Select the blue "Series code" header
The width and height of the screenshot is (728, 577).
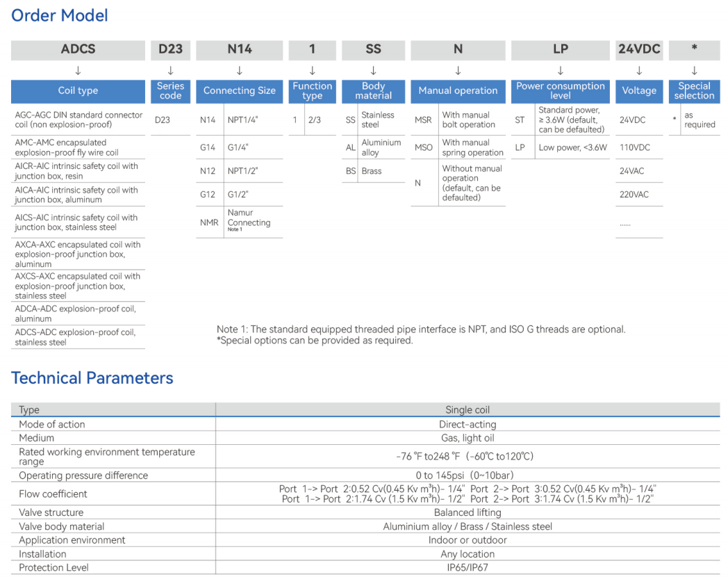coord(170,91)
